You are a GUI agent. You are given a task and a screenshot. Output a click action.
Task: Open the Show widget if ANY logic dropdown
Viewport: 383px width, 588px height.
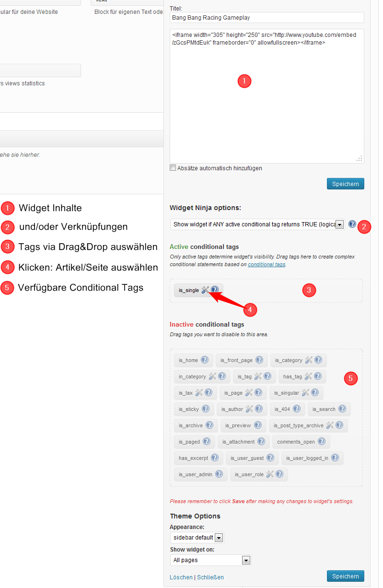click(257, 224)
